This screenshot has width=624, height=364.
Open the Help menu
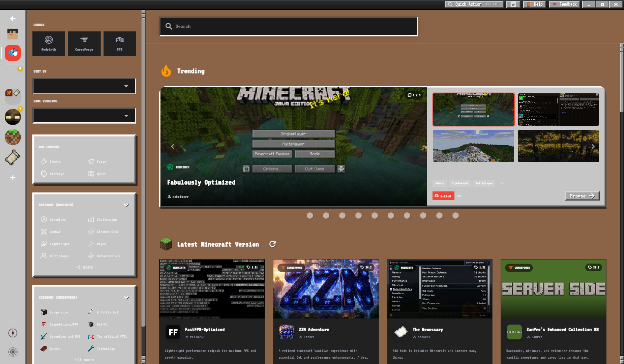point(535,4)
